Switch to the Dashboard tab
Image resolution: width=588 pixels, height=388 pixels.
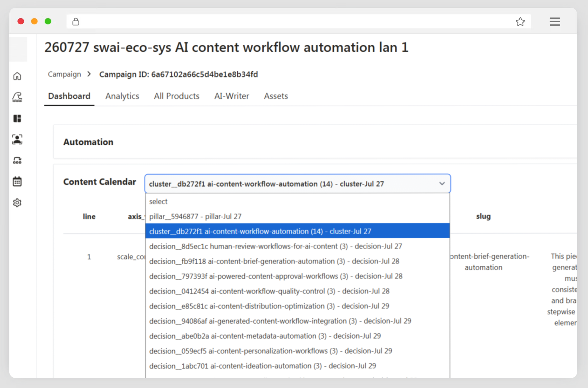(x=69, y=96)
